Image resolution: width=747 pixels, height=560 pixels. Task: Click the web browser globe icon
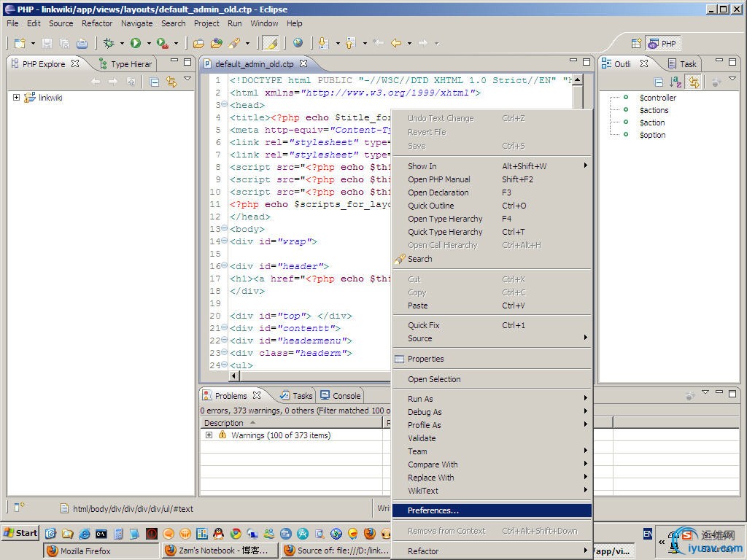298,43
